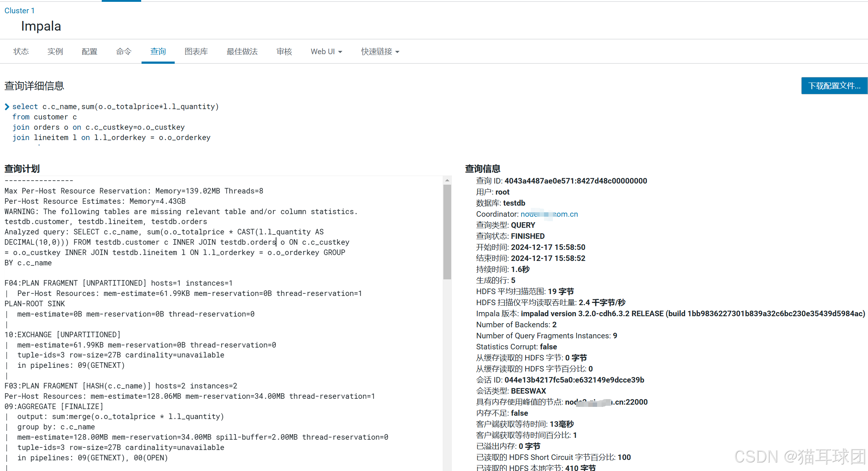
Task: Click the 查询详细信息 heading
Action: click(34, 86)
